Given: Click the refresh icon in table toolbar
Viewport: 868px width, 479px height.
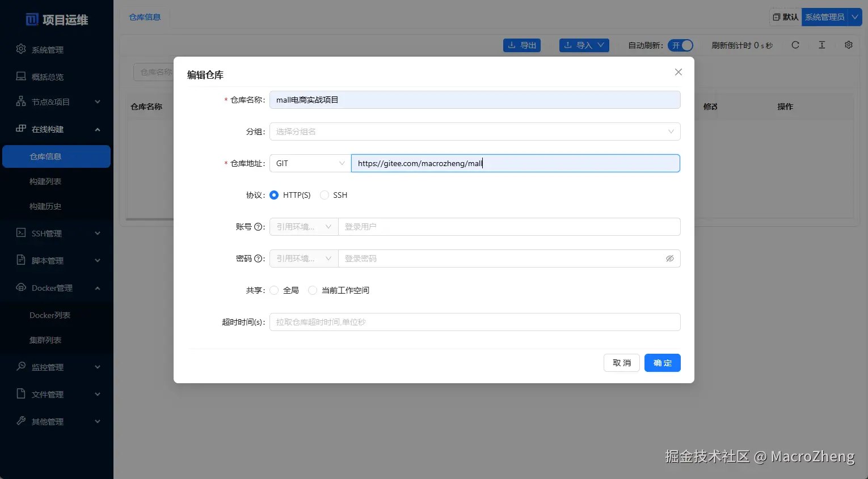Looking at the screenshot, I should point(795,45).
